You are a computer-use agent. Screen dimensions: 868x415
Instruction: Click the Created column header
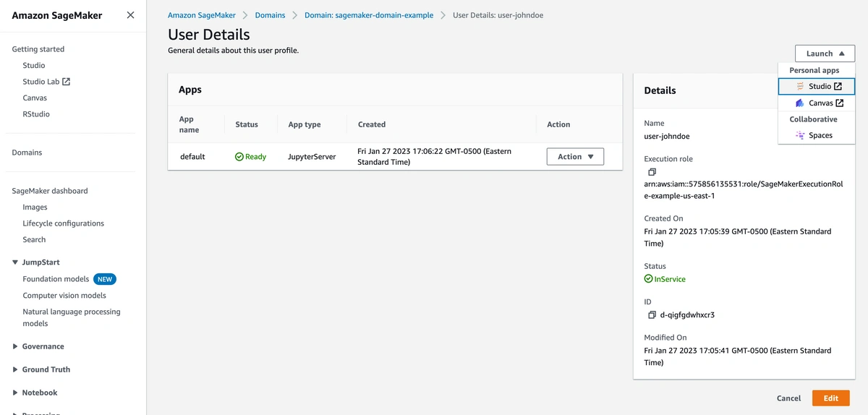(372, 124)
